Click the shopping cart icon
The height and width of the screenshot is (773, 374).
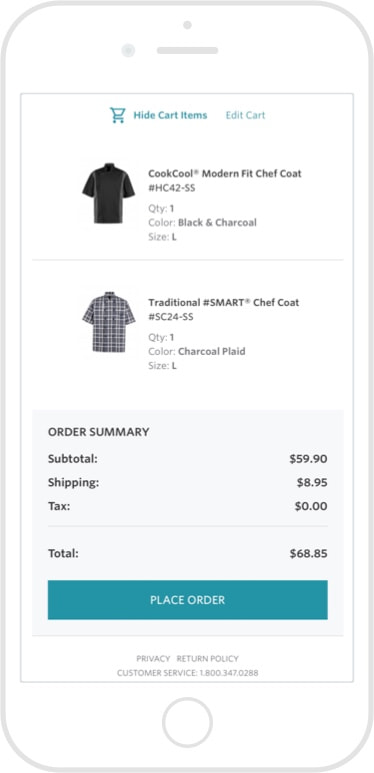(x=117, y=115)
